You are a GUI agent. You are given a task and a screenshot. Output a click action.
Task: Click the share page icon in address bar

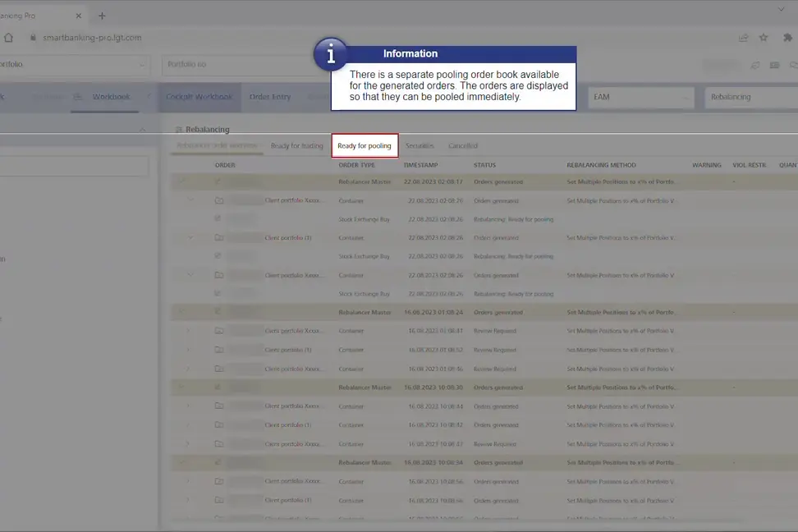pyautogui.click(x=743, y=38)
